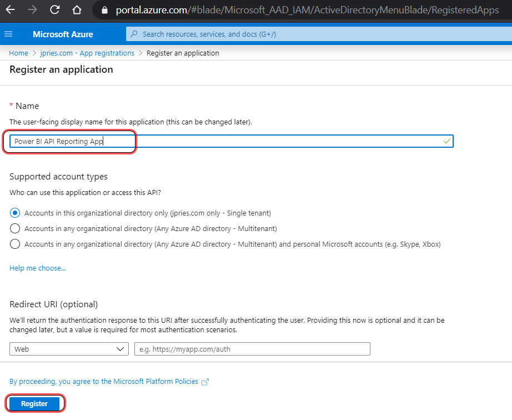This screenshot has height=420, width=512.
Task: Open the Web redirect URI type dropdown
Action: 69,349
